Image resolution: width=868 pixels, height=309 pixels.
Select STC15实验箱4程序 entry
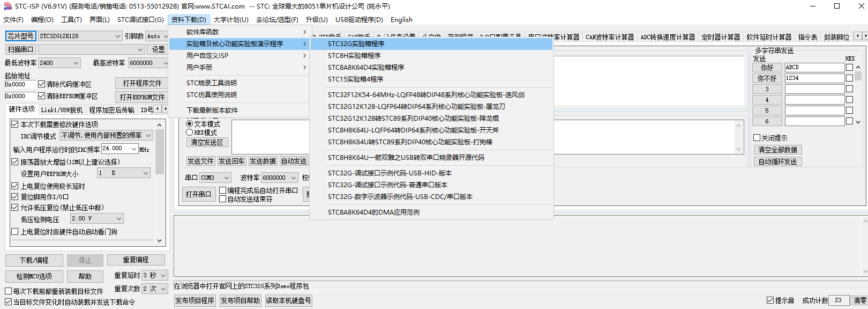431,79
